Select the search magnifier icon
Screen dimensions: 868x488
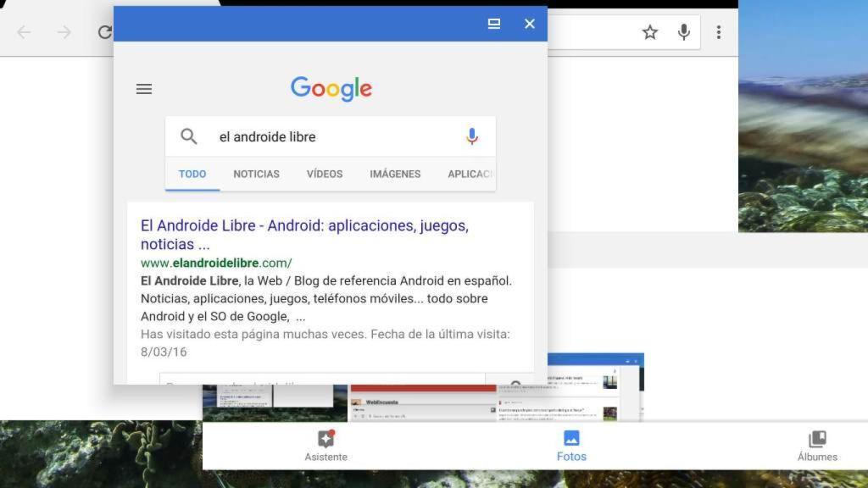[189, 136]
